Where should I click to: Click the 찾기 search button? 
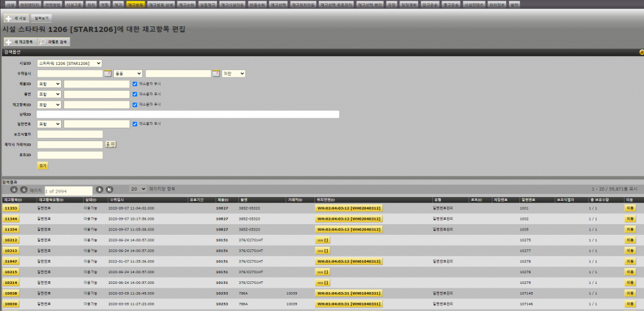pos(43,166)
